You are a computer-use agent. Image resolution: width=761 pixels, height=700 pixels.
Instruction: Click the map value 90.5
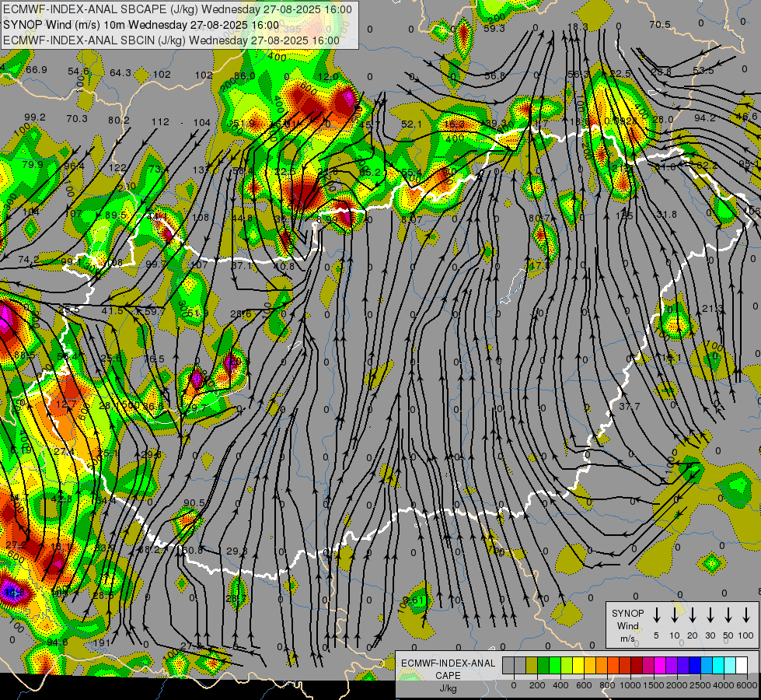(x=194, y=503)
